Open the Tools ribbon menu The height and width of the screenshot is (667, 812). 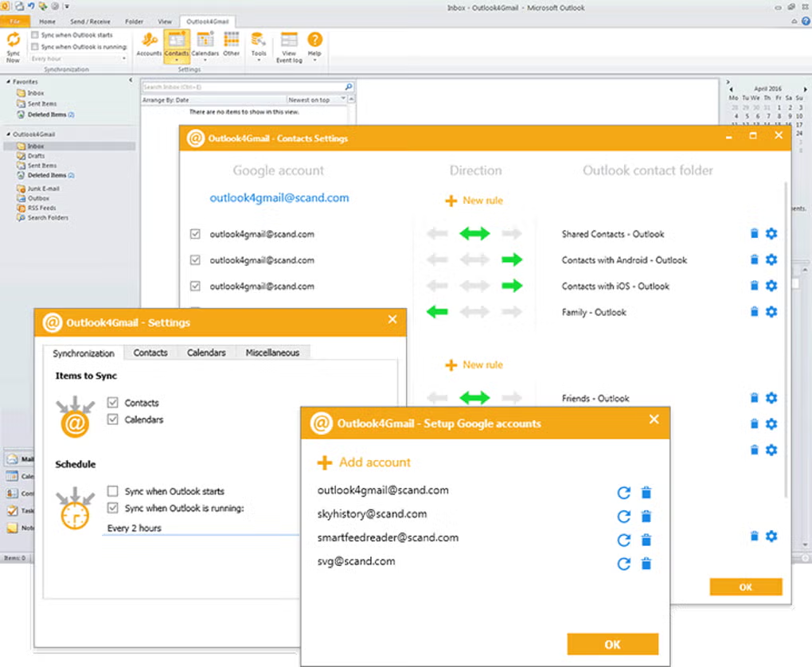(259, 46)
